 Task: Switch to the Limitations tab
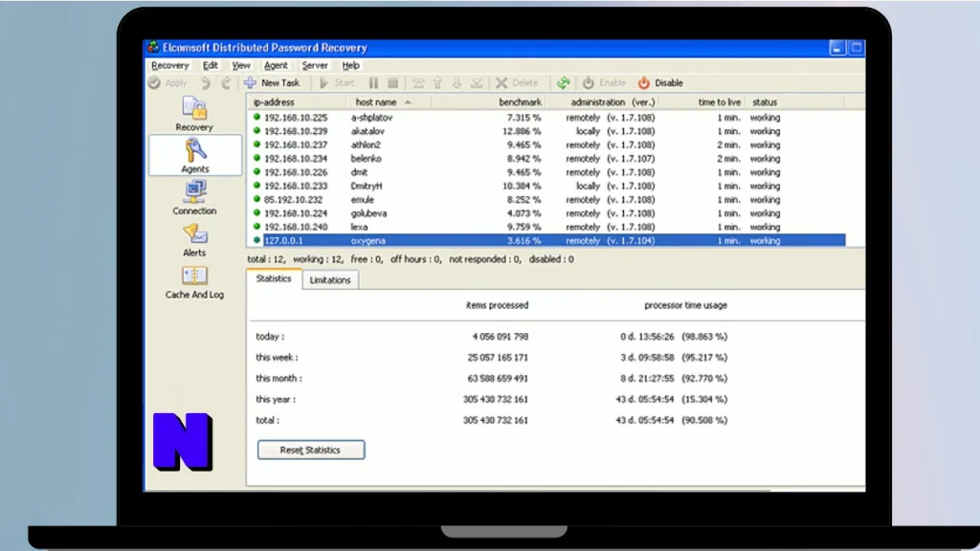tap(330, 280)
